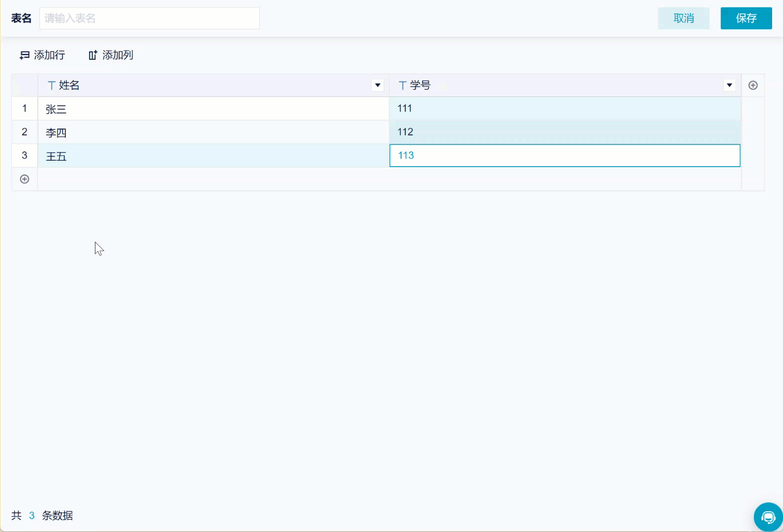This screenshot has width=783, height=532.
Task: Click the 添加列 toolbar button
Action: (x=111, y=55)
